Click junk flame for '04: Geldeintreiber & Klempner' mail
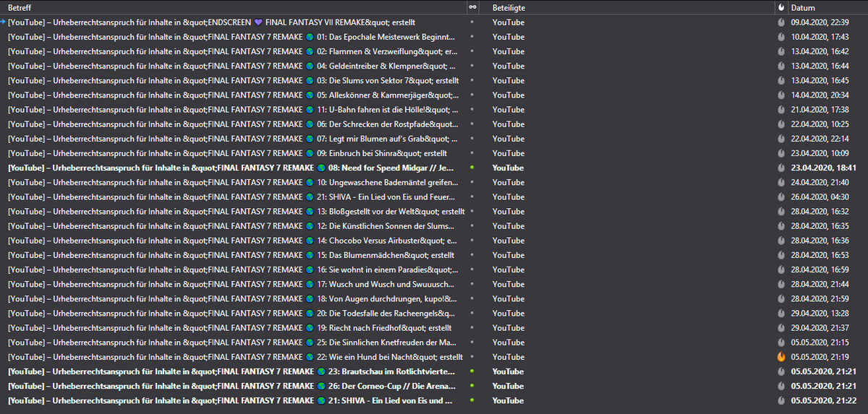 pyautogui.click(x=781, y=66)
